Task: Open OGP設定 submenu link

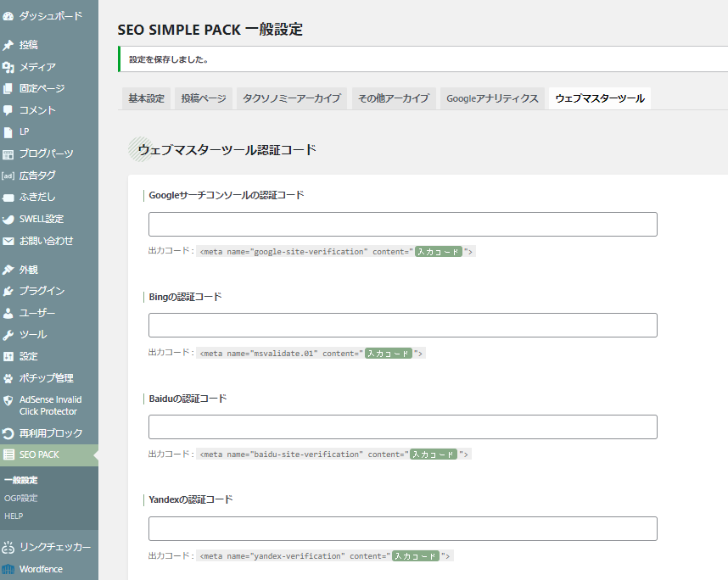Action: pos(21,498)
